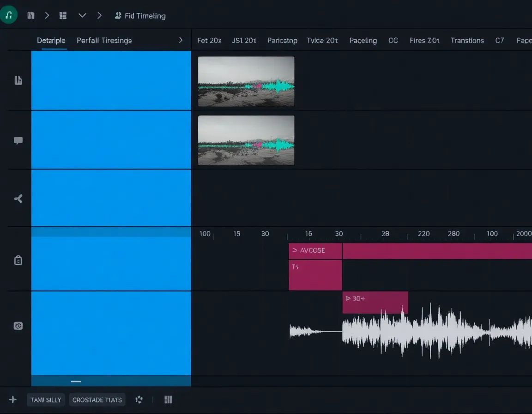This screenshot has height=414, width=532.
Task: Open the Transtions tab
Action: coord(467,40)
